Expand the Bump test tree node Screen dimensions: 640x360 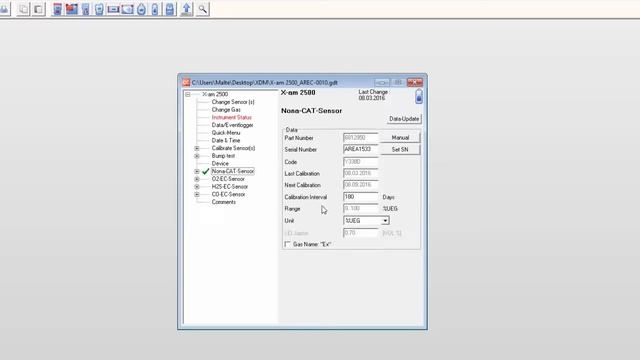(197, 156)
